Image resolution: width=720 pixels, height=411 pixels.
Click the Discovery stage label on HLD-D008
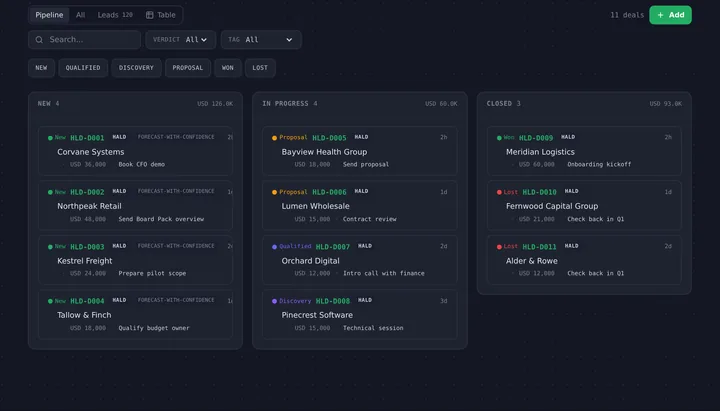click(x=295, y=301)
